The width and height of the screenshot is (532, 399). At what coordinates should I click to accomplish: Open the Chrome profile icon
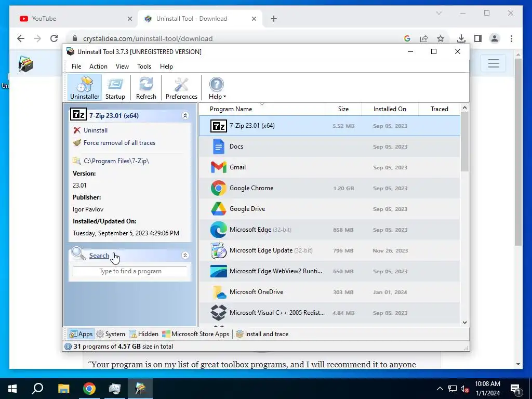click(495, 38)
